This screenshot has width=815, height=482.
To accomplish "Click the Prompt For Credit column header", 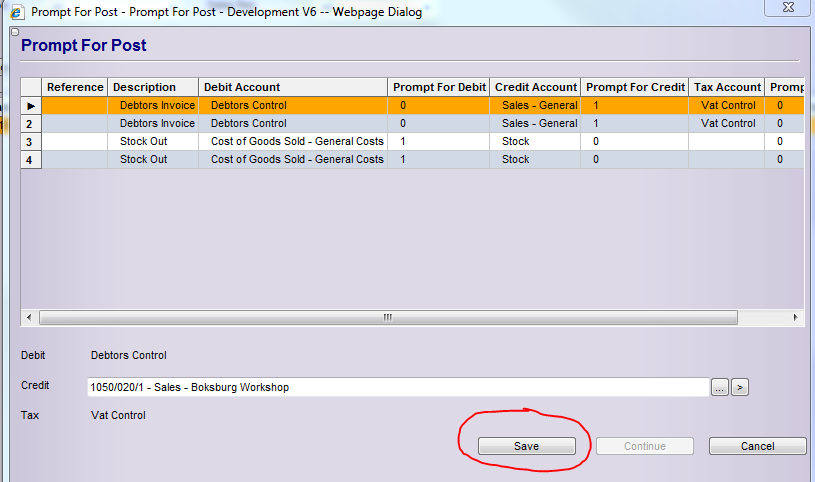I will click(x=635, y=87).
